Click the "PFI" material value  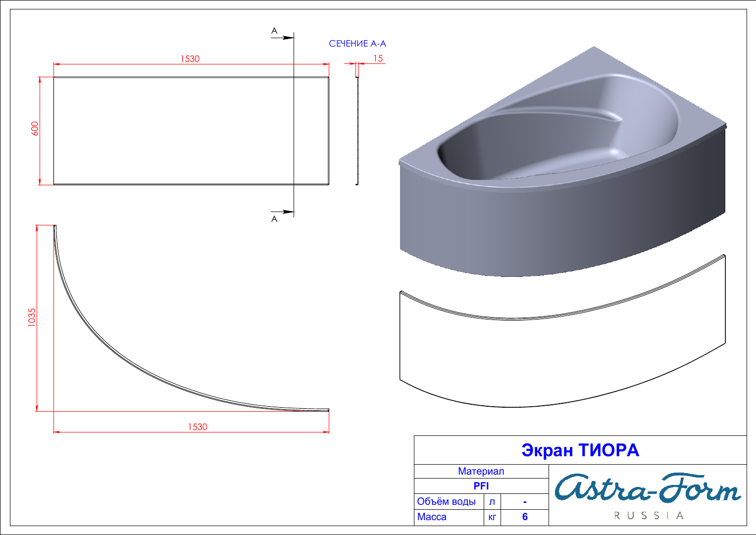coord(481,486)
